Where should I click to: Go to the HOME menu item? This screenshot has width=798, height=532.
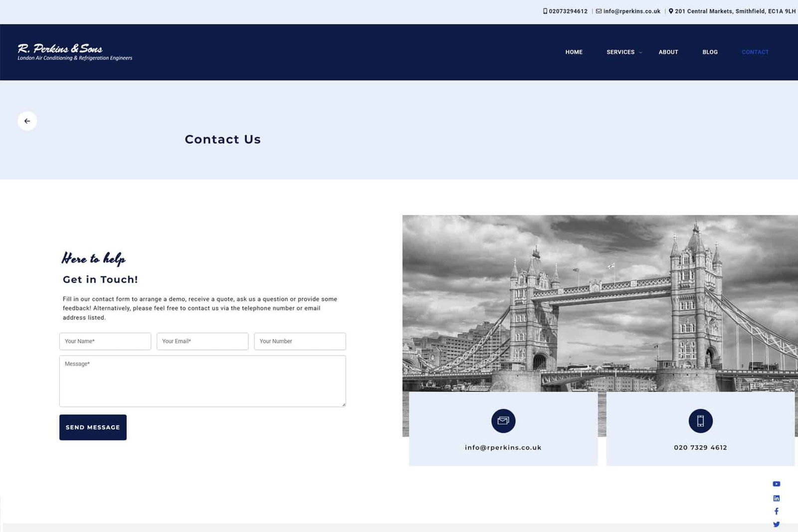574,52
